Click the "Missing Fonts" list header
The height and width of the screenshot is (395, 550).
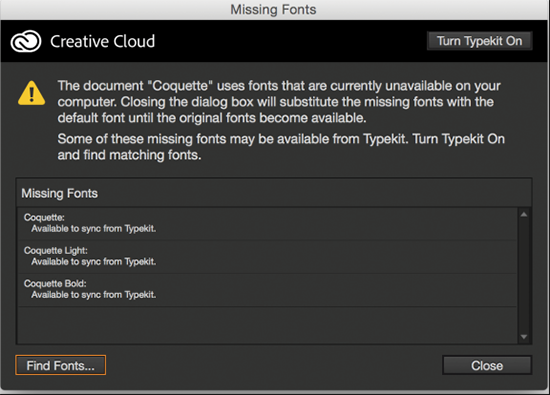click(x=274, y=193)
